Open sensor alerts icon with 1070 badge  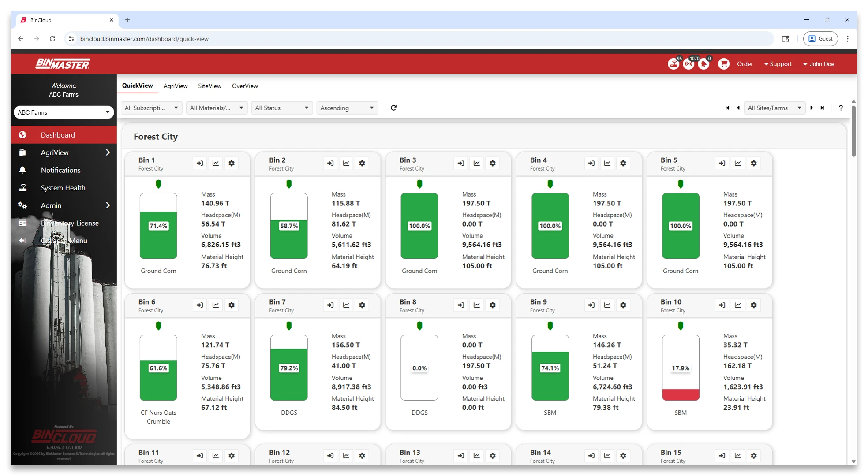(688, 64)
